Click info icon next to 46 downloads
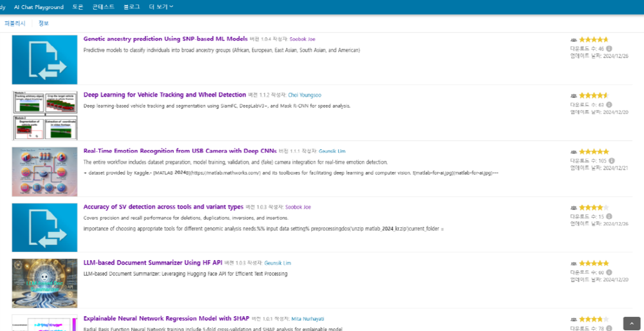 [609, 48]
